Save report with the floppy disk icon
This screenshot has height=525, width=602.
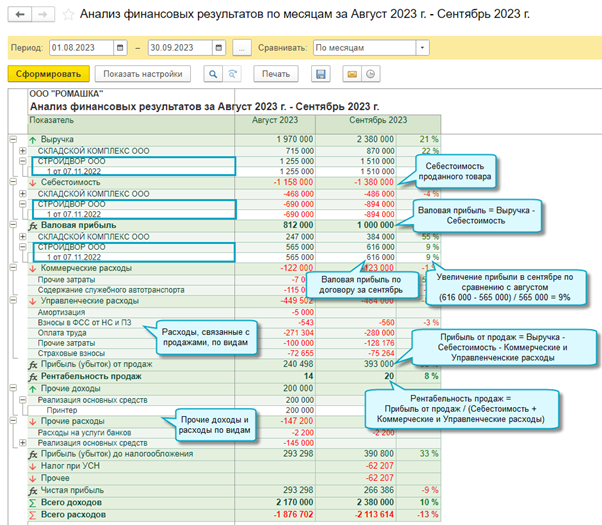[x=321, y=74]
